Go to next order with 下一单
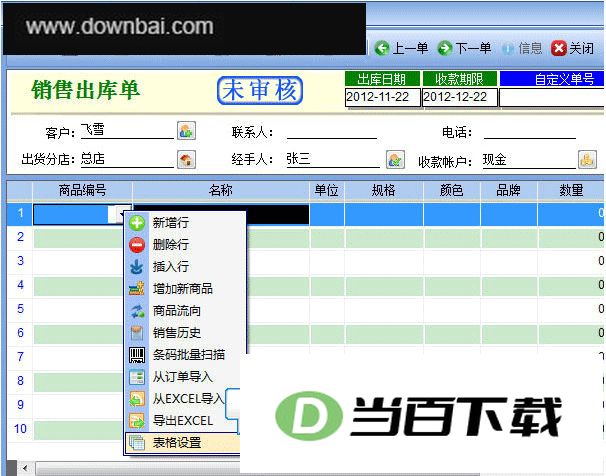606x476 pixels. click(464, 48)
